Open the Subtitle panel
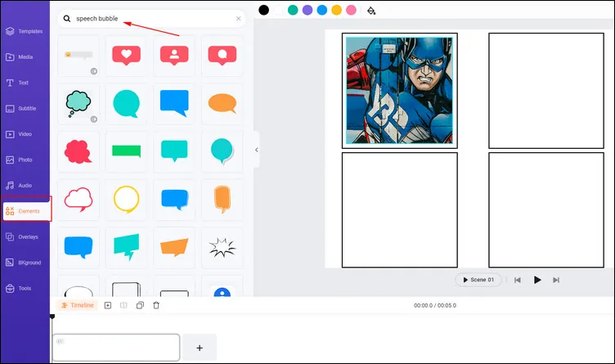This screenshot has width=615, height=364. click(20, 108)
